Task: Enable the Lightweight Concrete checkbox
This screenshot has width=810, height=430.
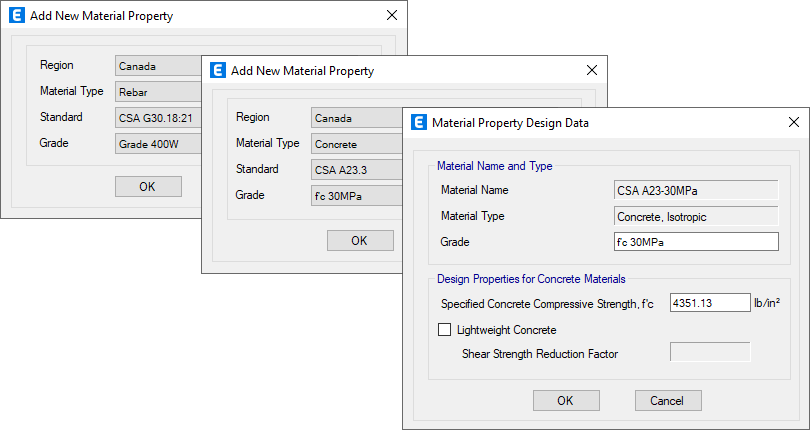Action: point(446,330)
